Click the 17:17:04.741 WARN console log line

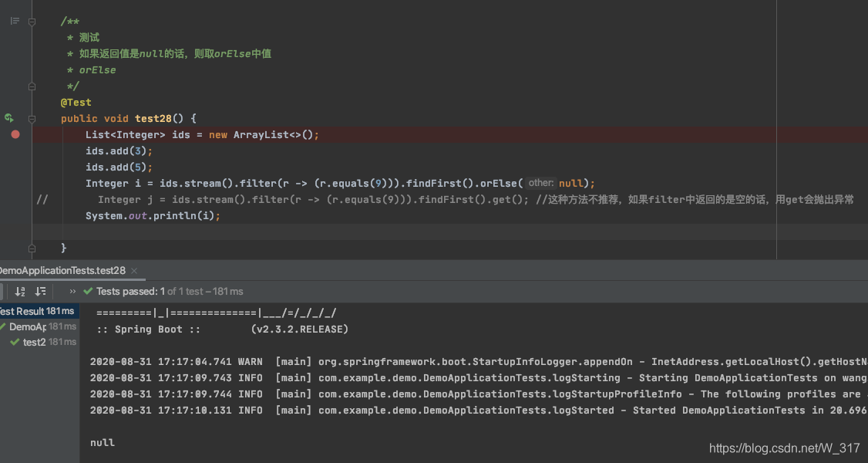click(479, 362)
